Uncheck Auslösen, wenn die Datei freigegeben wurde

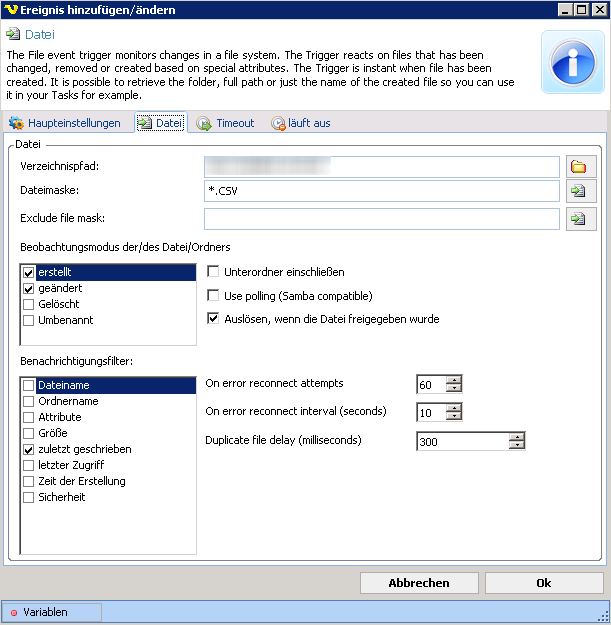coord(213,319)
